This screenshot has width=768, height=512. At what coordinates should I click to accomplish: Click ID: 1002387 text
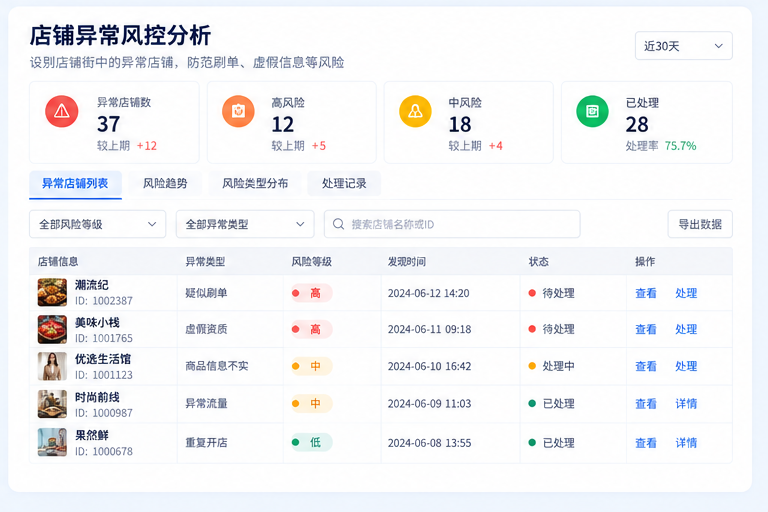[103, 301]
